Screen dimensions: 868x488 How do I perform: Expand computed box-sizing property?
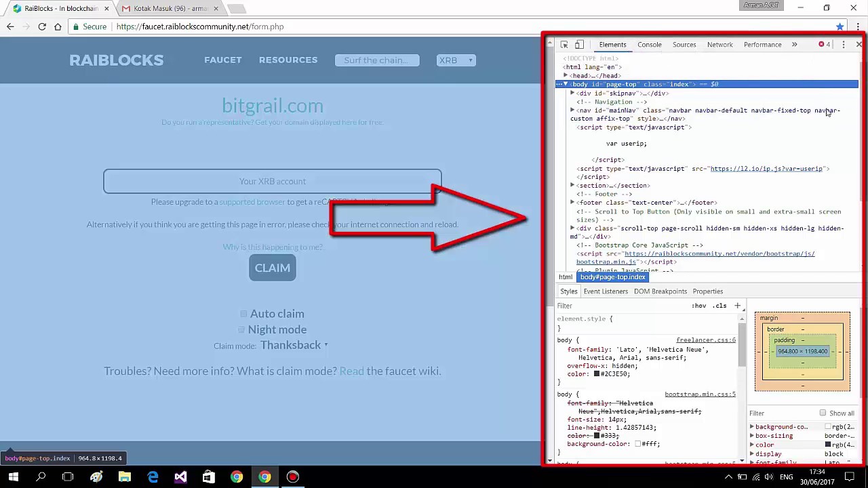(752, 436)
